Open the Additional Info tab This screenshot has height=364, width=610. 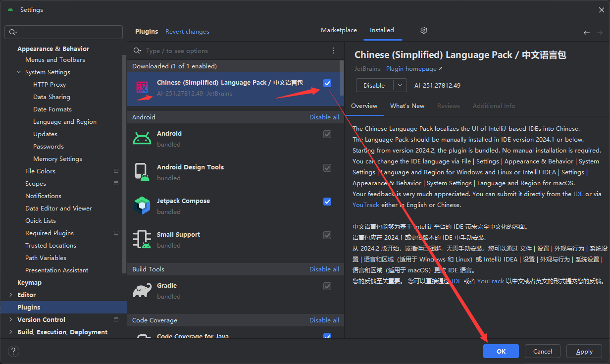[x=494, y=106]
